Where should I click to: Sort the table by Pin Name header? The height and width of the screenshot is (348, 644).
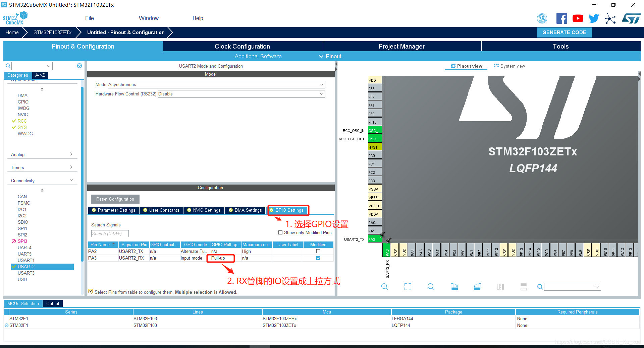point(103,245)
